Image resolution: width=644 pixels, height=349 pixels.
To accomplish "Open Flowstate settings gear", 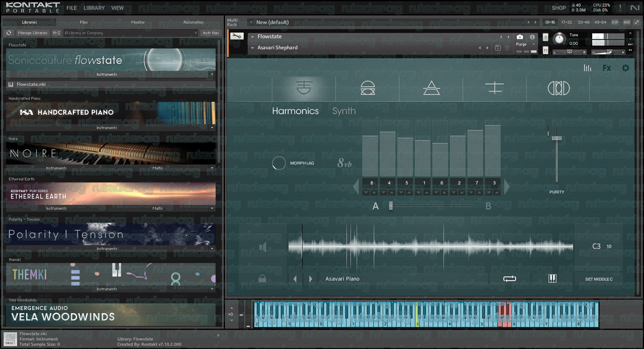I will (626, 68).
